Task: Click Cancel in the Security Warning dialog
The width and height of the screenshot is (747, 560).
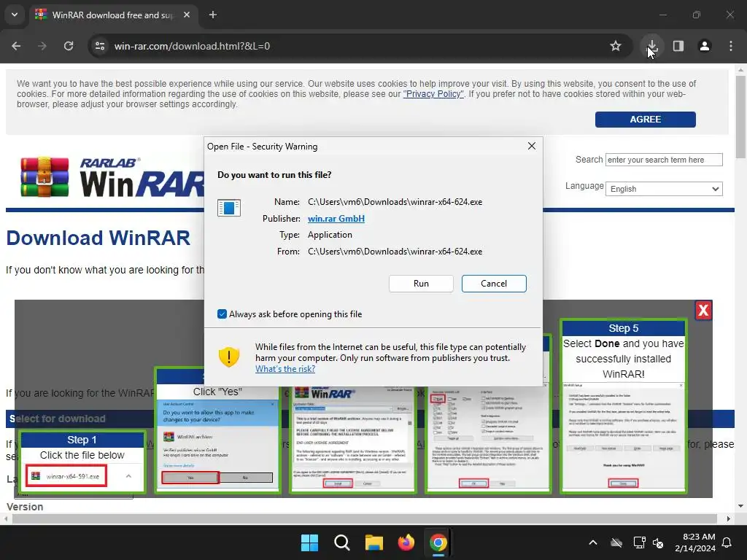Action: 494,284
